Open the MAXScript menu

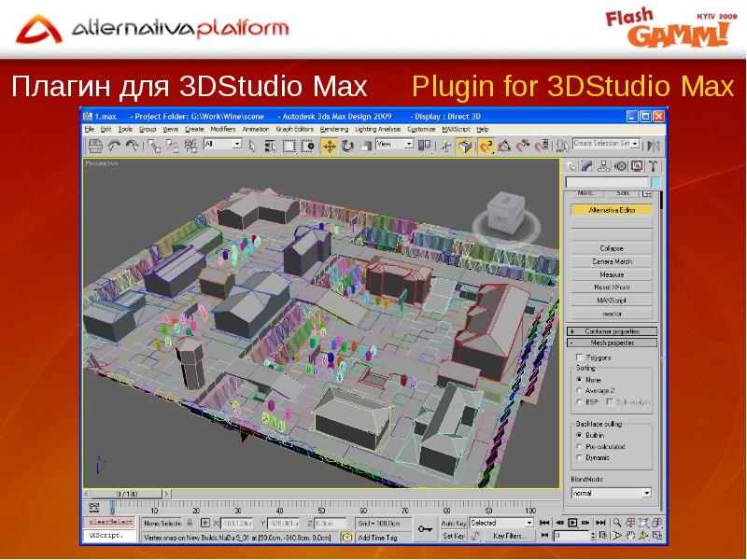coord(456,129)
